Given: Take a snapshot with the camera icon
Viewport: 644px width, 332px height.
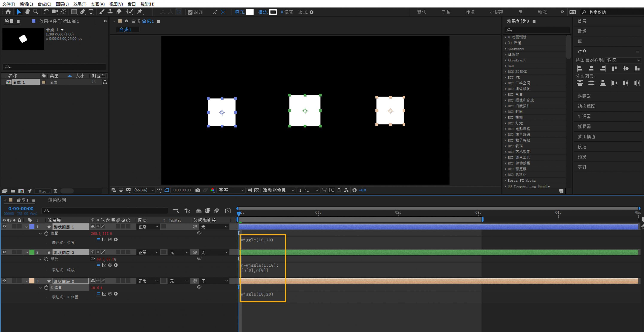Looking at the screenshot, I should click(198, 190).
